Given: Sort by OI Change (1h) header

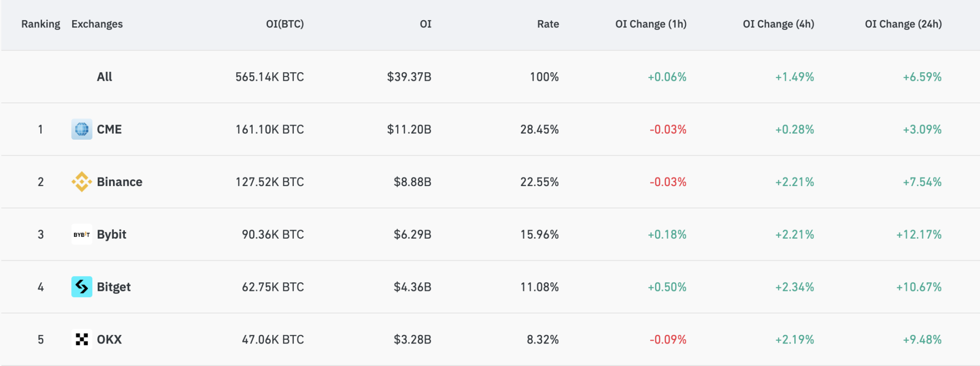Looking at the screenshot, I should point(651,24).
